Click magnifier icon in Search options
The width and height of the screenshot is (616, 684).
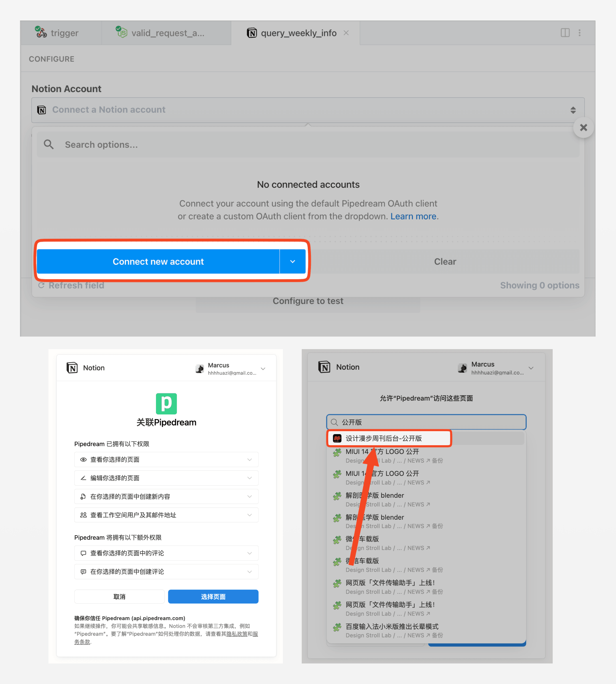point(49,145)
